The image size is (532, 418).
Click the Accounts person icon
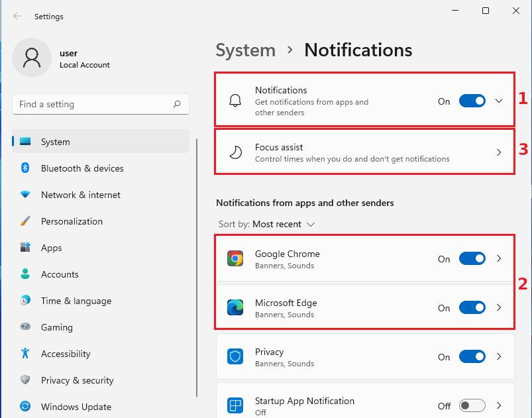click(25, 274)
